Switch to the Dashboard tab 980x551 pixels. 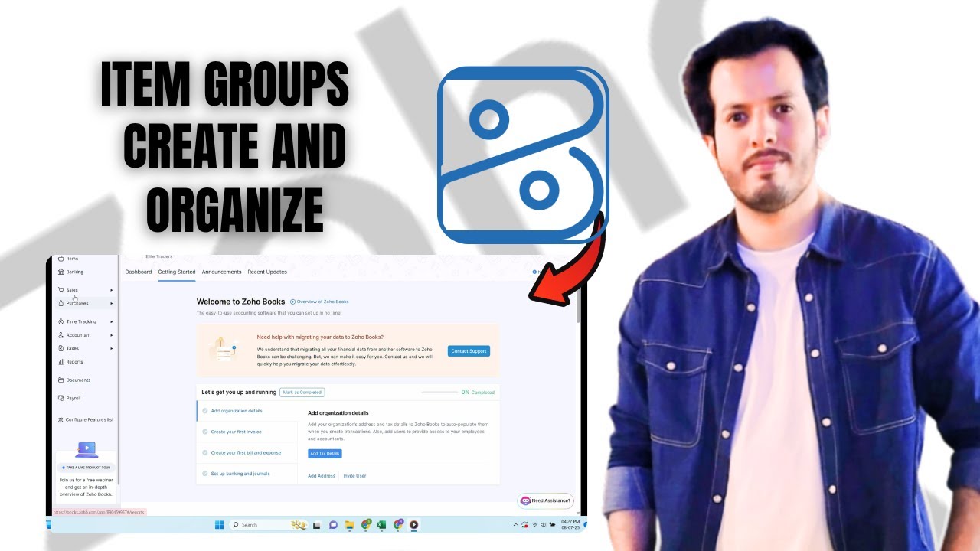point(139,272)
